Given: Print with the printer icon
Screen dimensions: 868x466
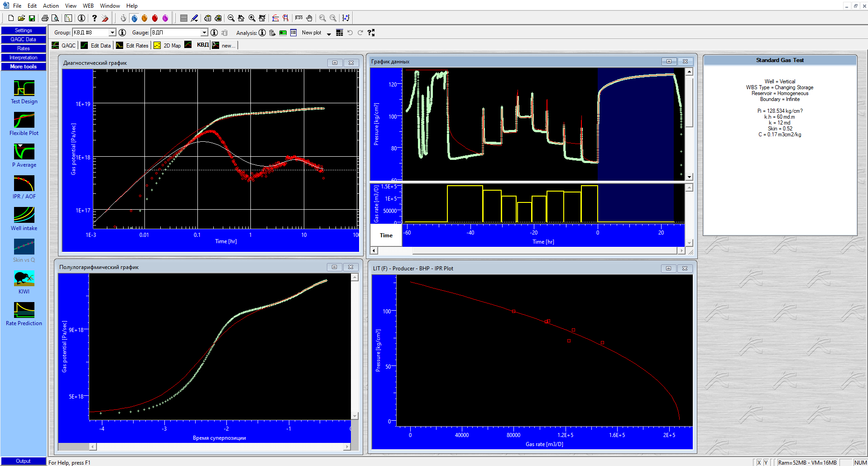Looking at the screenshot, I should click(x=45, y=18).
